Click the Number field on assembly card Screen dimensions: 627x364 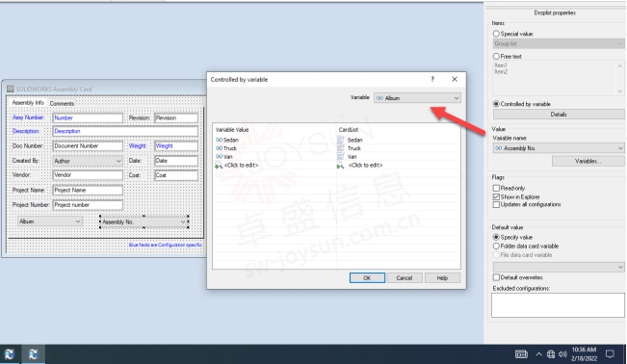pyautogui.click(x=88, y=118)
